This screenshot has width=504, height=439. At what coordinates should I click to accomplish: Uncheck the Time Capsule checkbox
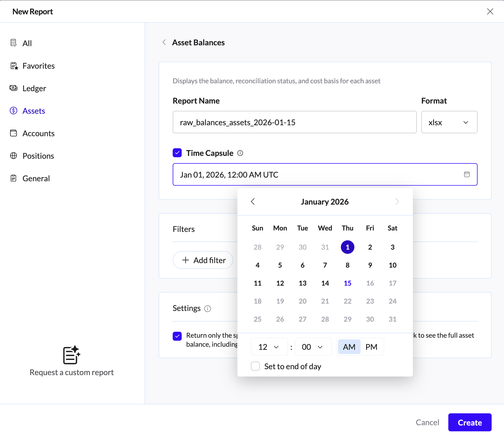point(177,153)
